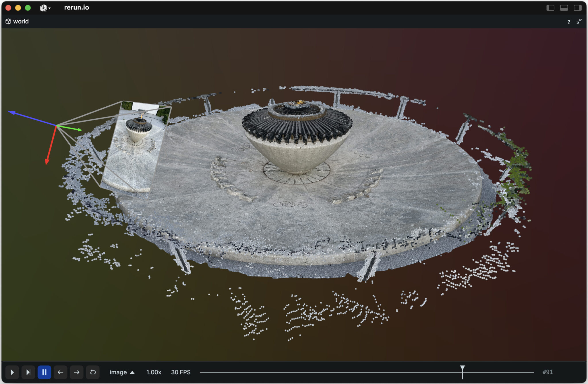Click the minimize view icon
This screenshot has height=384, width=588.
pyautogui.click(x=579, y=22)
